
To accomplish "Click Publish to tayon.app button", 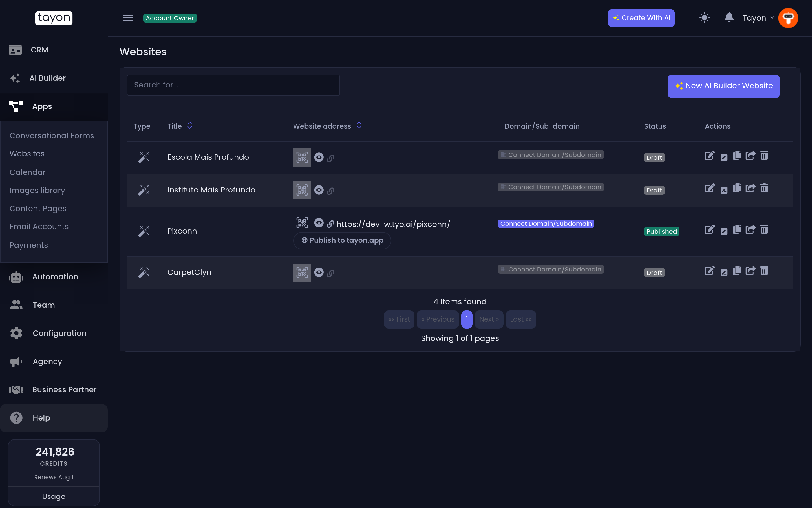I will [x=342, y=240].
